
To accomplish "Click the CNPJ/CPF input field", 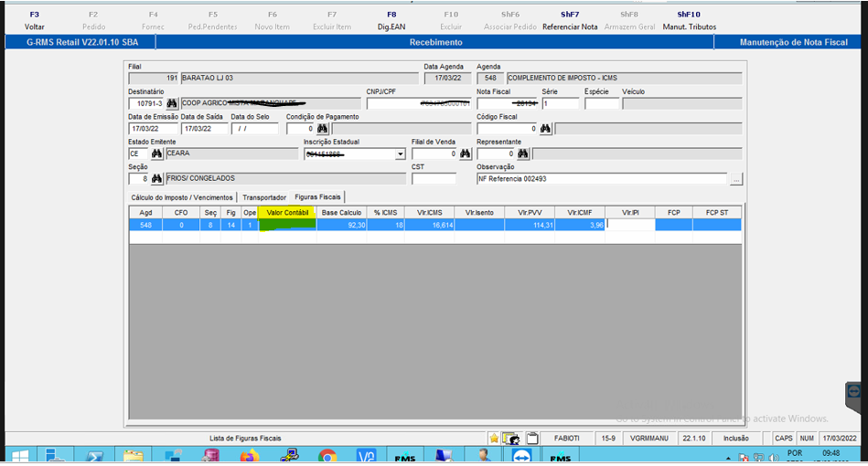I will point(419,103).
